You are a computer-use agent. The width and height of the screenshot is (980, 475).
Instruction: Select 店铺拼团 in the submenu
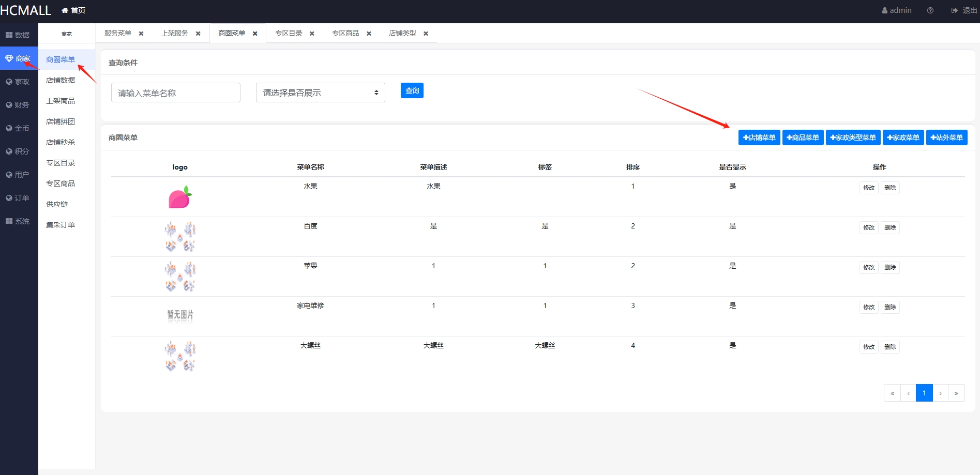click(x=67, y=121)
